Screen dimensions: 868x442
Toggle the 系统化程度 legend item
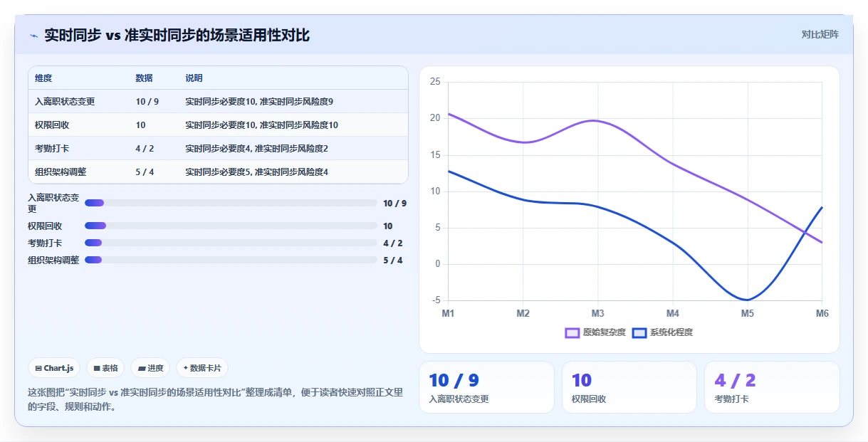(662, 332)
